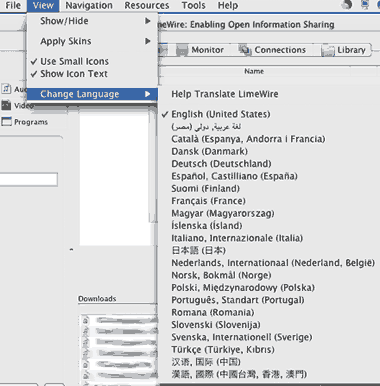Open the Change Language submenu arrow
Screen dimensions: 380x386
pyautogui.click(x=148, y=94)
